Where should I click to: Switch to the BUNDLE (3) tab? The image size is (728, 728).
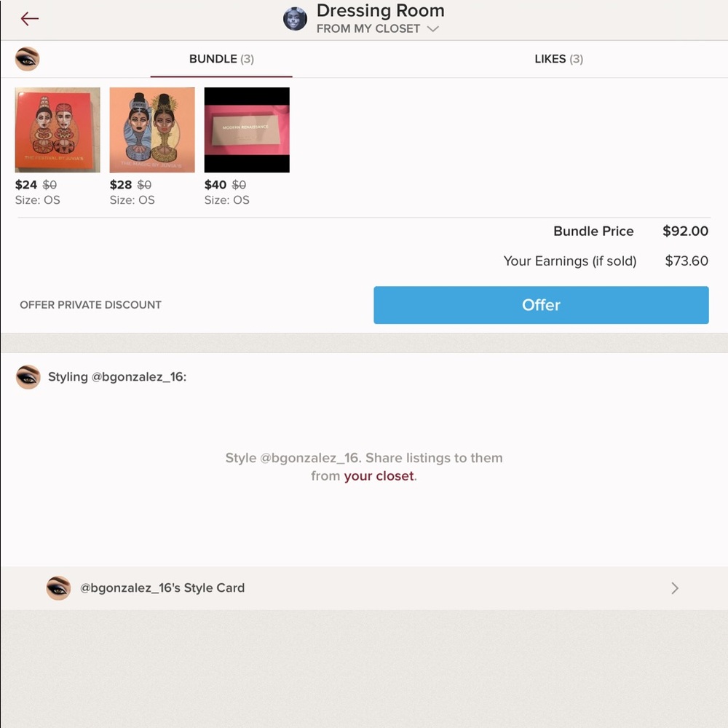click(x=221, y=59)
